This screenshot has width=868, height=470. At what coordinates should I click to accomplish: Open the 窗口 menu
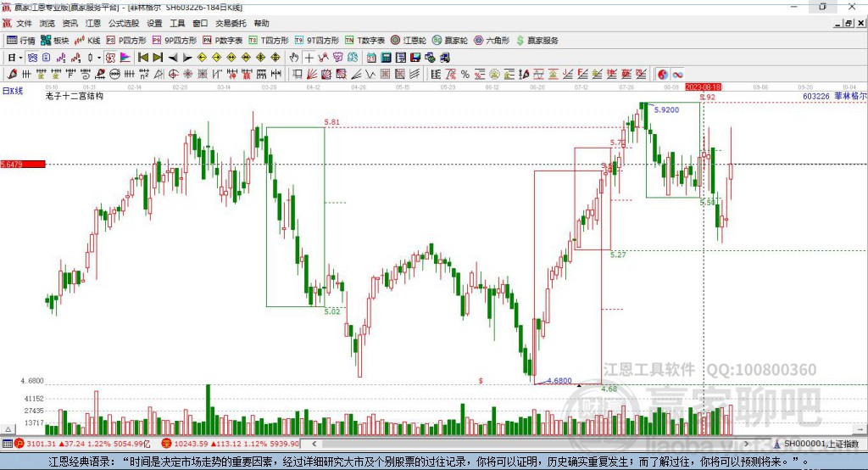coord(200,23)
